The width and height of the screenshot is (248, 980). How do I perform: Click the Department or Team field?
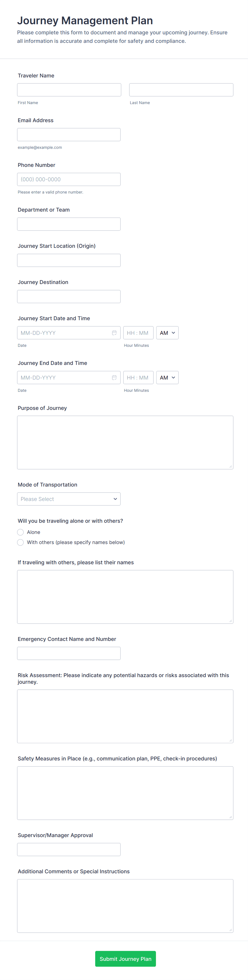[x=69, y=224]
